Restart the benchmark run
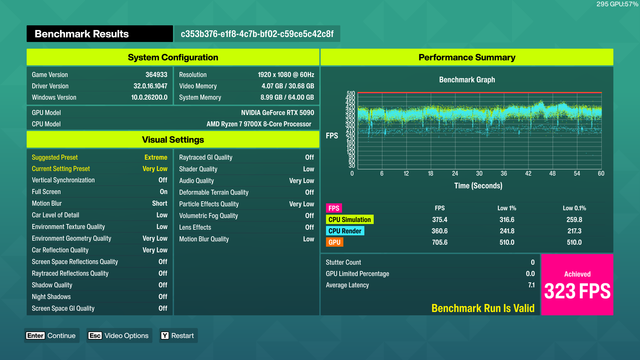The image size is (640, 360). [x=178, y=336]
